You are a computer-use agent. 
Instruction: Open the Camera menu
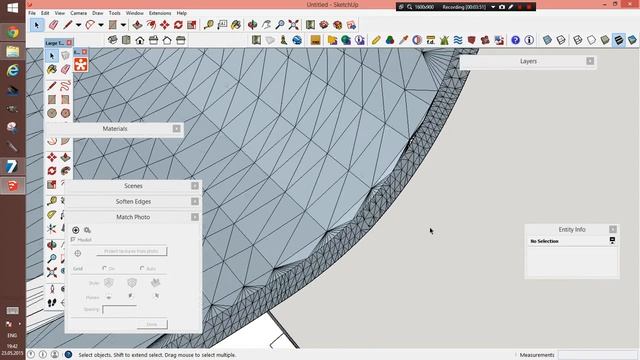[78, 13]
